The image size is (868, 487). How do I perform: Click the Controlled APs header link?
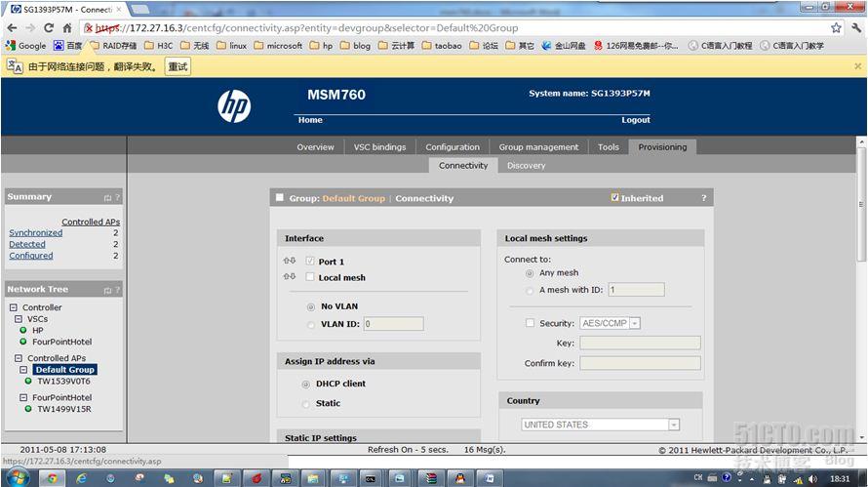tap(91, 222)
